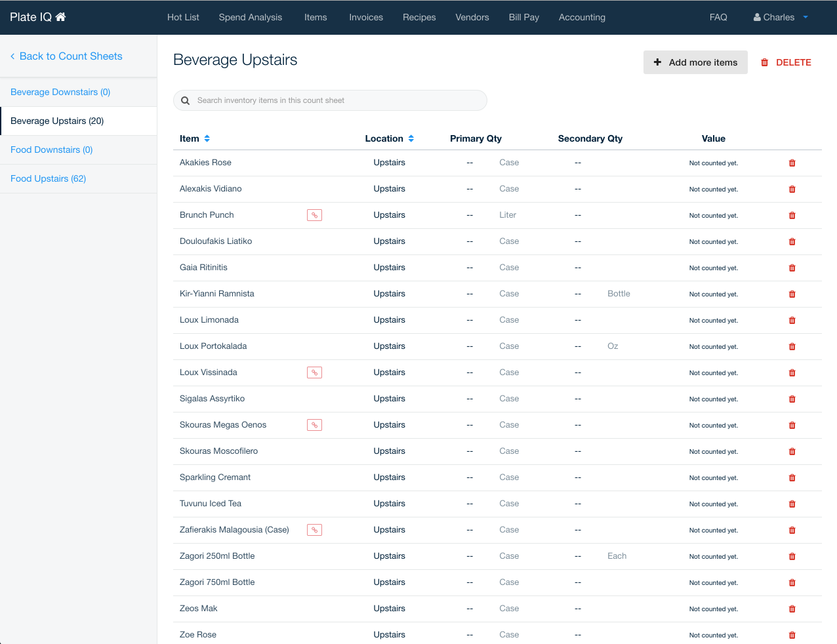Click the DELETE count sheet button
Viewport: 837px width, 644px height.
[x=786, y=62]
